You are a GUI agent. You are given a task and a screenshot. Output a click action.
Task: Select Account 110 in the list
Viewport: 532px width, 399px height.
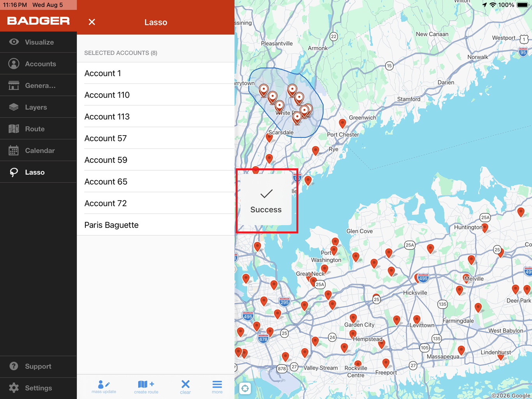click(156, 95)
